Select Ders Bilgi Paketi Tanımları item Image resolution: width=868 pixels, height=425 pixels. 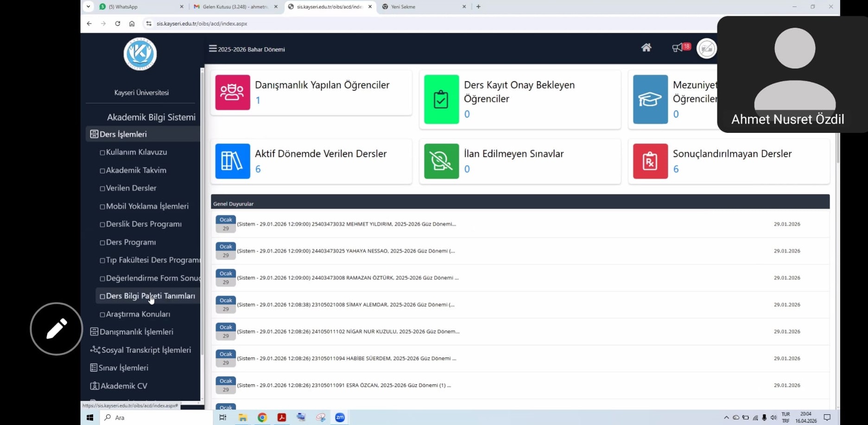pos(150,296)
